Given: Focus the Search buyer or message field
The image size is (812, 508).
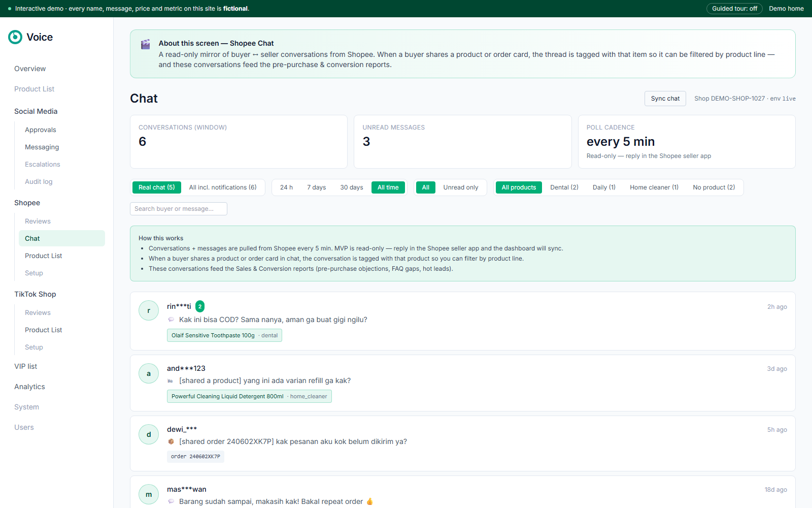Looking at the screenshot, I should tap(179, 209).
